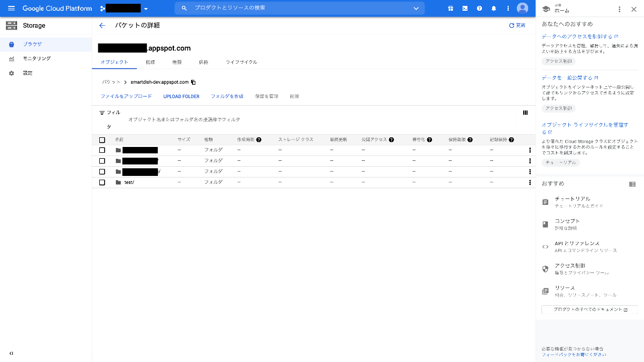Check the first folder row checkbox
Image resolution: width=644 pixels, height=362 pixels.
click(102, 150)
